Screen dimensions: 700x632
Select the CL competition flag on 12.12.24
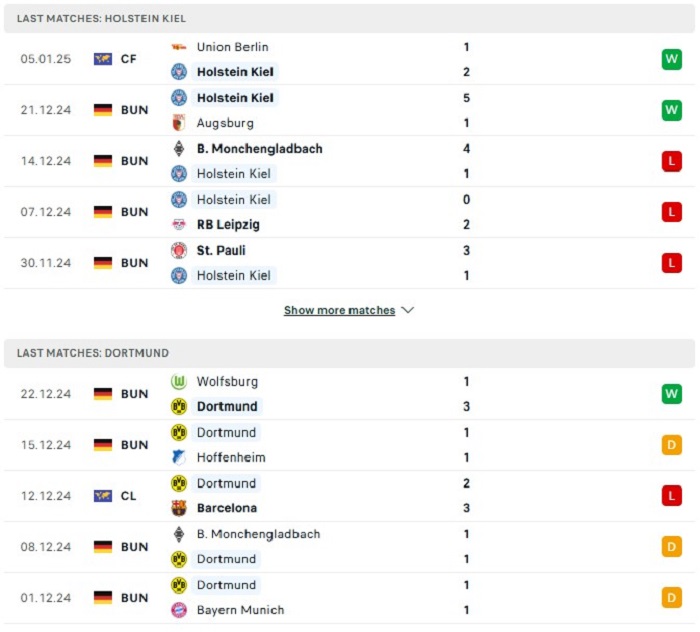[x=103, y=496]
